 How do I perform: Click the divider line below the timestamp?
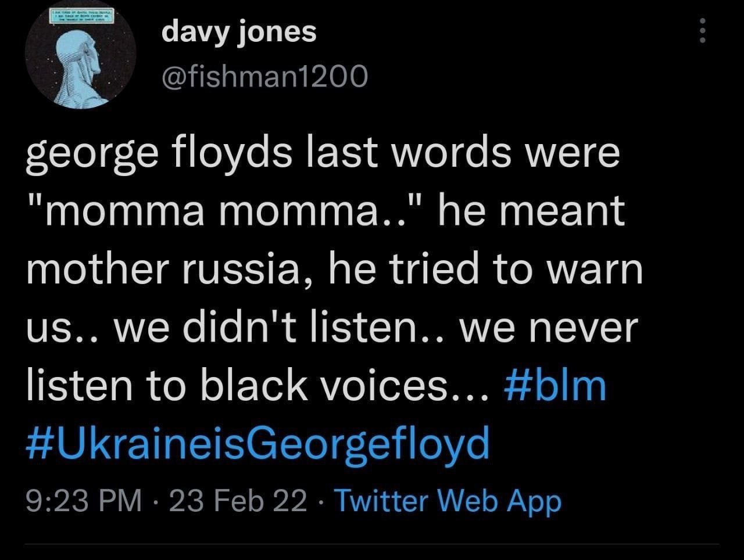click(372, 544)
